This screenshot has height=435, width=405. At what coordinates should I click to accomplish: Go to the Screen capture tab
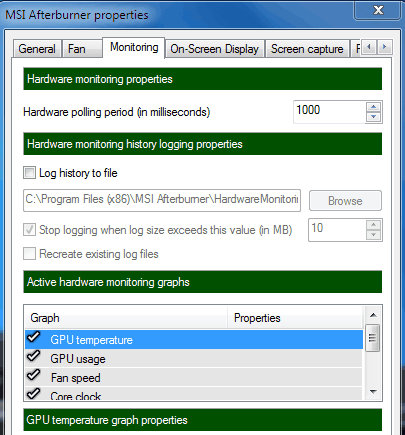coord(307,49)
